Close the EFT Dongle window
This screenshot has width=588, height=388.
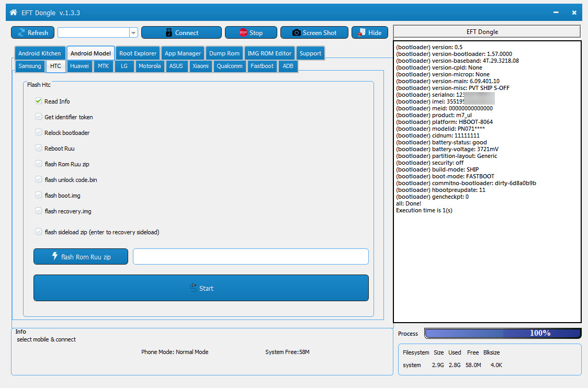click(x=574, y=13)
